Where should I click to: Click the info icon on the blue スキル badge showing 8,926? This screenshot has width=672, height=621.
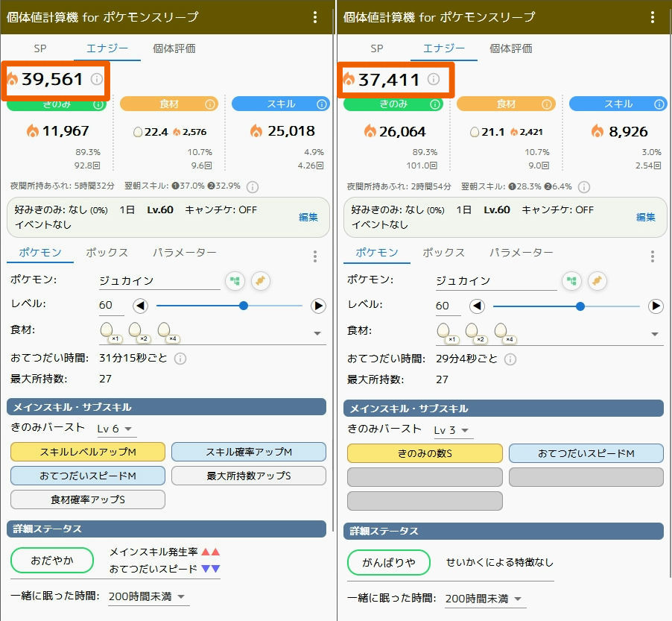coord(660,104)
